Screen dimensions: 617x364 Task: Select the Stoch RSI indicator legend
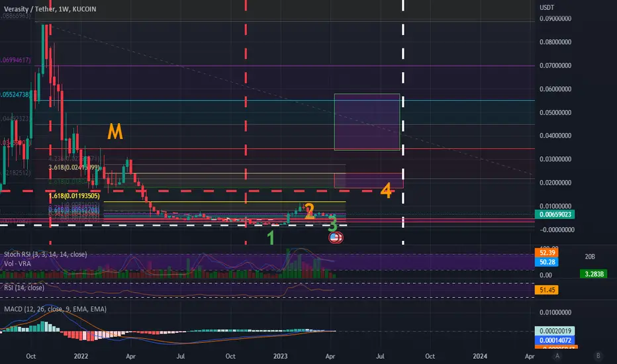tap(45, 254)
